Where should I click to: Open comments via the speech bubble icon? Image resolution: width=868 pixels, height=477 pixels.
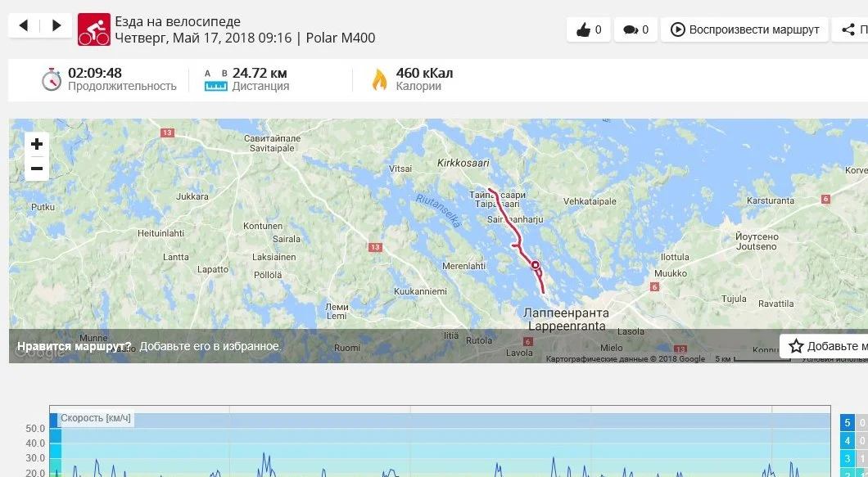coord(636,29)
